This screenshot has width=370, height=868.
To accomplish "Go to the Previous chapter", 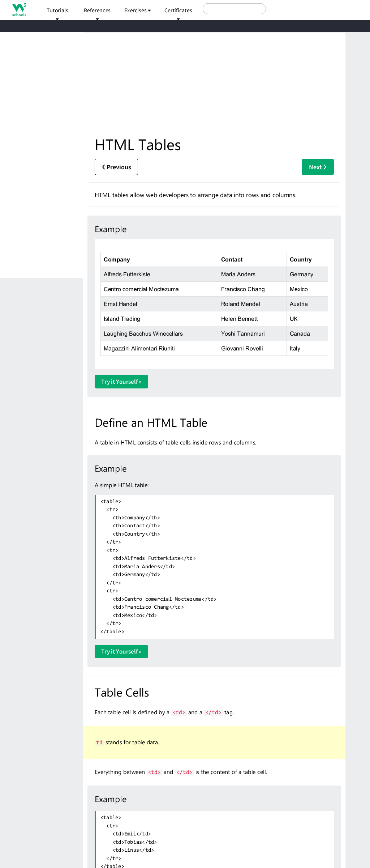I will [116, 167].
